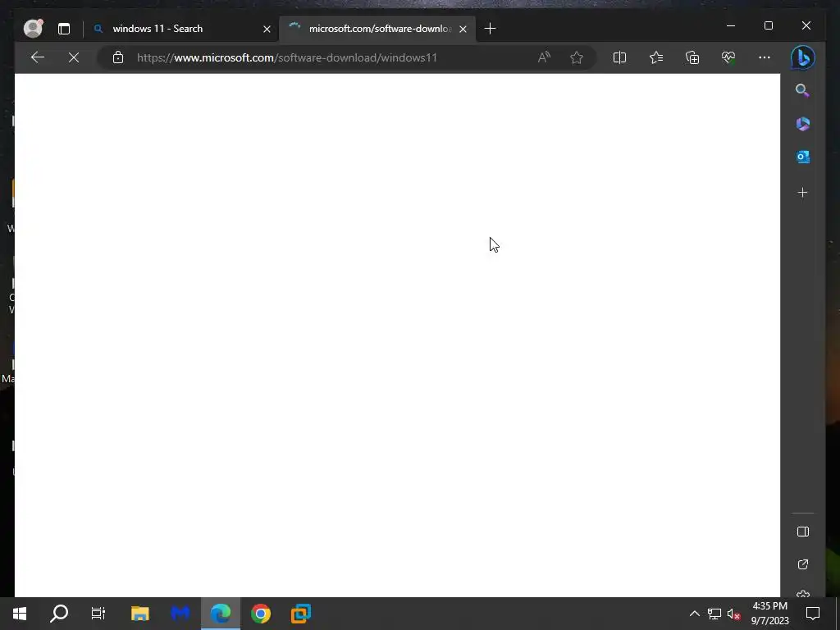
Task: Open Collections panel
Action: tap(692, 57)
